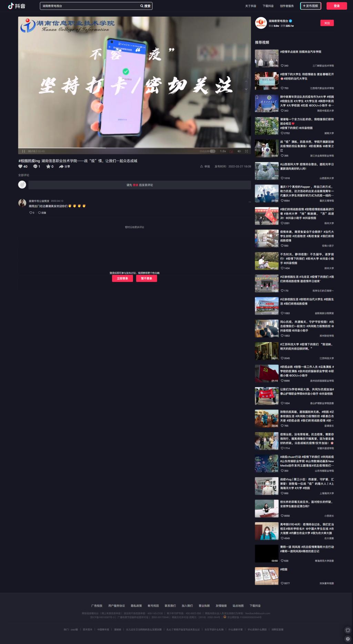Like the video using the heart icon
Screen dimensions: 353x644
(20, 166)
